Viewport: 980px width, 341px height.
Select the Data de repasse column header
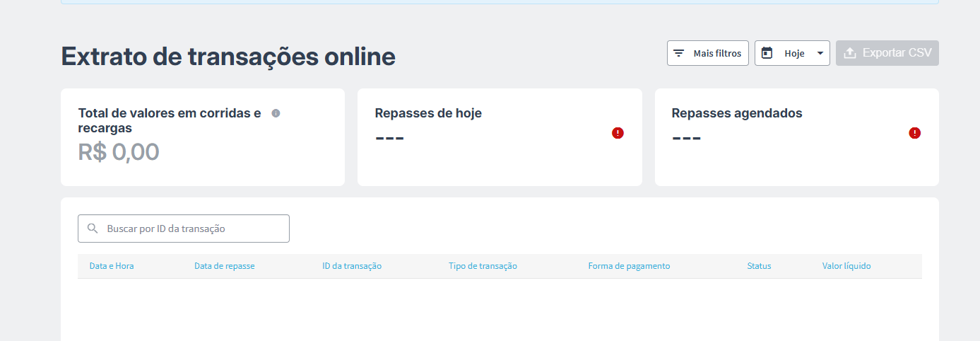(224, 266)
